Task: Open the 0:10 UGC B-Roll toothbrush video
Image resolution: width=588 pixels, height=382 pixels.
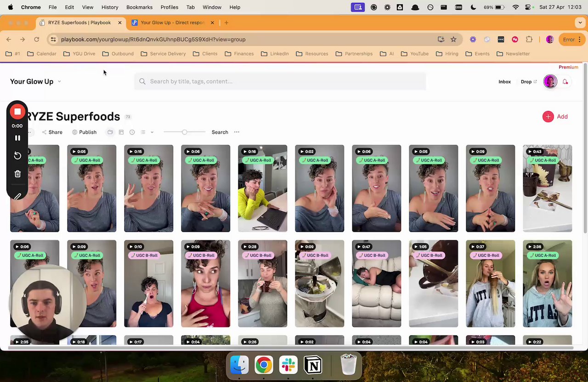Action: click(148, 284)
